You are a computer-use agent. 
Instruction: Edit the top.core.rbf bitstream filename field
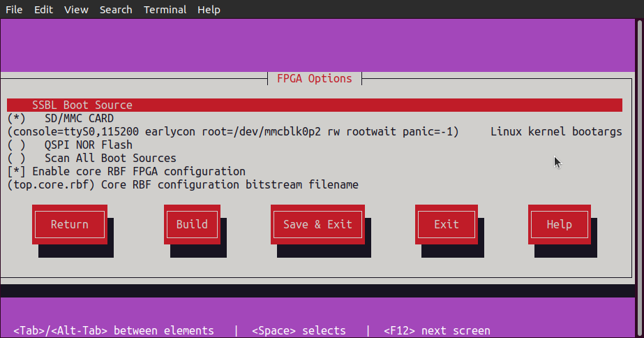54,185
